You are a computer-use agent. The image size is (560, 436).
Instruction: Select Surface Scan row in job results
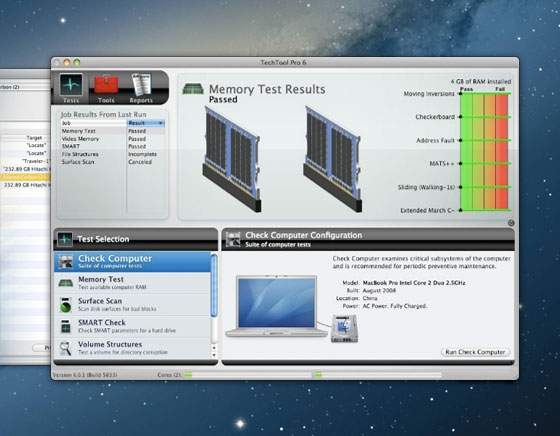(112, 162)
